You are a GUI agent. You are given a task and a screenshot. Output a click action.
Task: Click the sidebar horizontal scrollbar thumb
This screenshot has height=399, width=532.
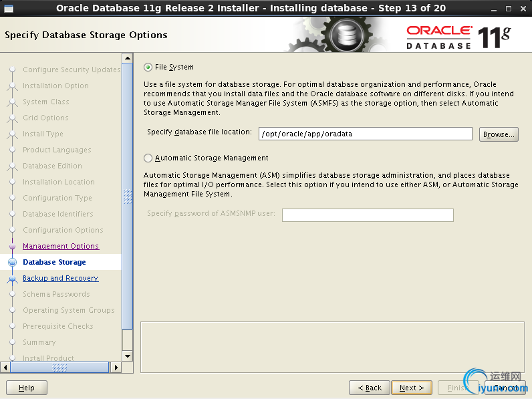coord(59,367)
